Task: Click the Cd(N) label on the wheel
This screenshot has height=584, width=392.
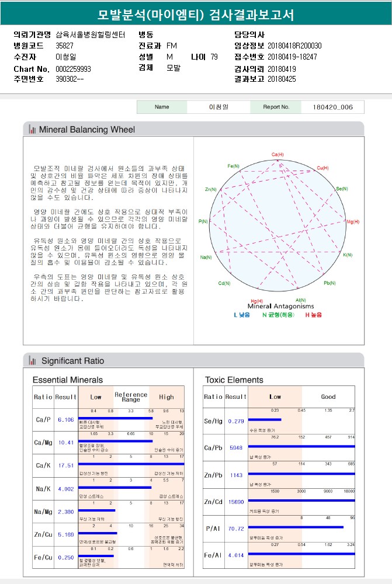Action: pos(224,283)
